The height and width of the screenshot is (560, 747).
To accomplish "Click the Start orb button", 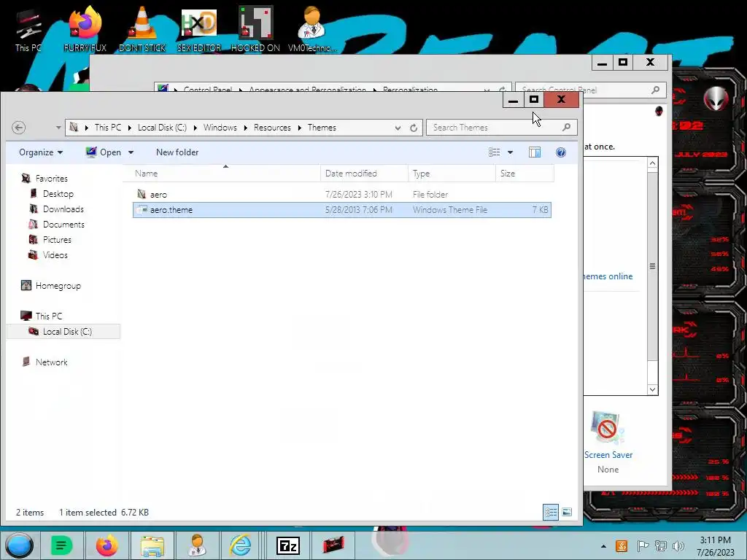I will 19,545.
